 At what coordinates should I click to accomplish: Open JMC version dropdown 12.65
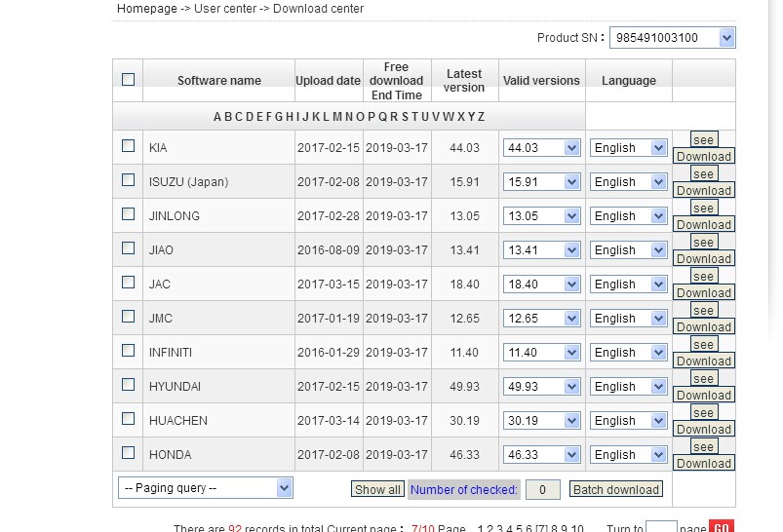(x=542, y=319)
